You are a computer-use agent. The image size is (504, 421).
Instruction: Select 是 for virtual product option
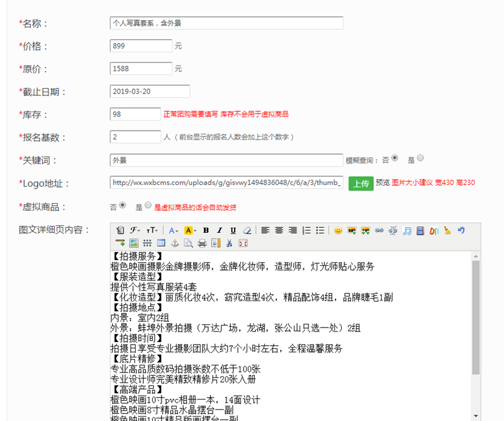point(148,205)
